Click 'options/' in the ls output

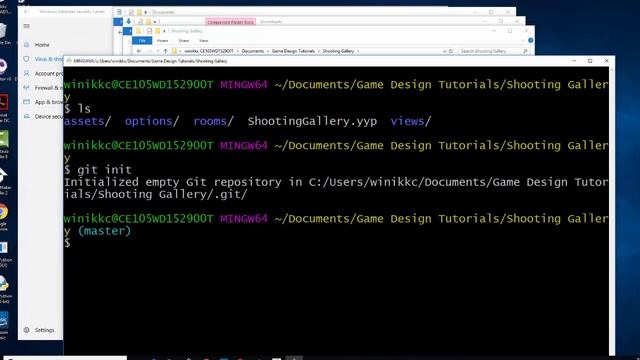click(x=152, y=121)
